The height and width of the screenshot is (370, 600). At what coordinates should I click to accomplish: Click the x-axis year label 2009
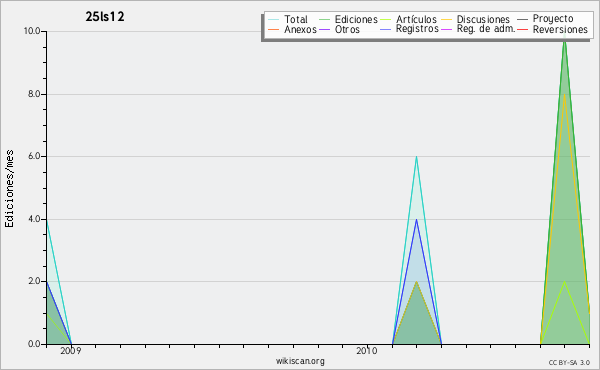click(71, 351)
